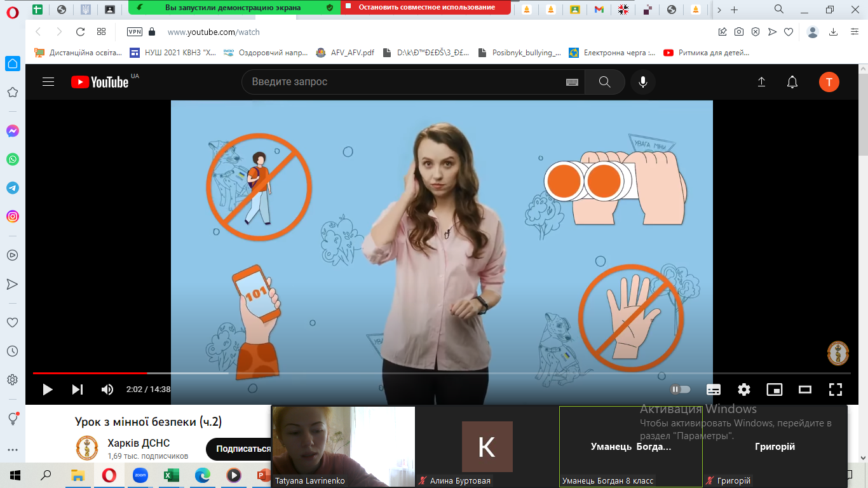868x488 pixels.
Task: Open the Opera player sidebar icon
Action: point(13,255)
